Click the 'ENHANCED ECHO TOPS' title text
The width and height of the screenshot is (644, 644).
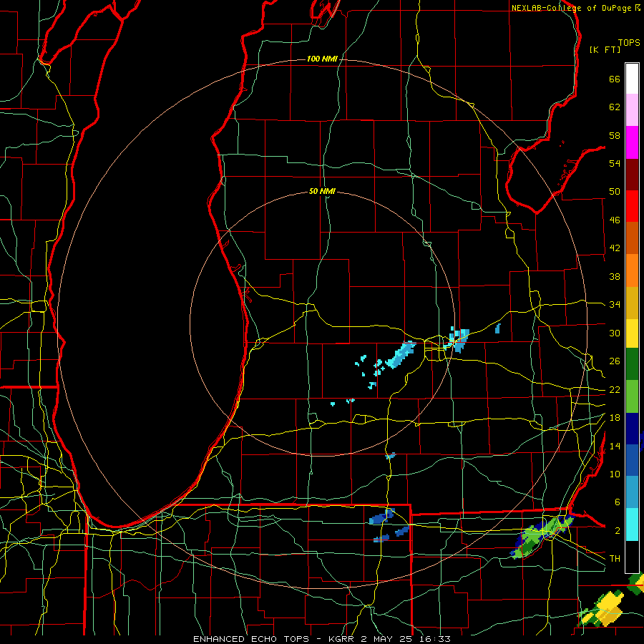tap(251, 639)
